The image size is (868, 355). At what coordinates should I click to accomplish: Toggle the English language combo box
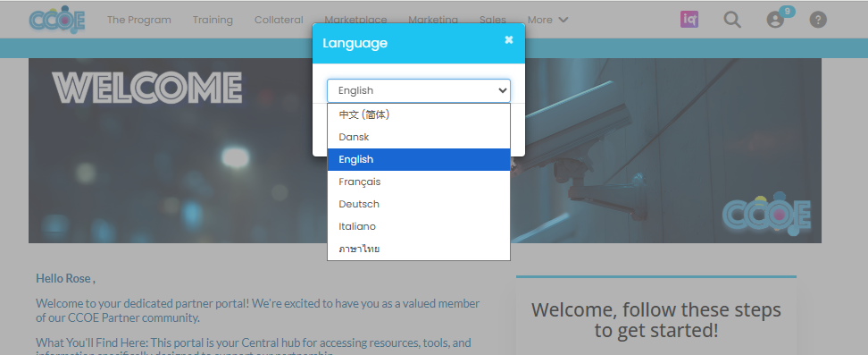click(419, 90)
